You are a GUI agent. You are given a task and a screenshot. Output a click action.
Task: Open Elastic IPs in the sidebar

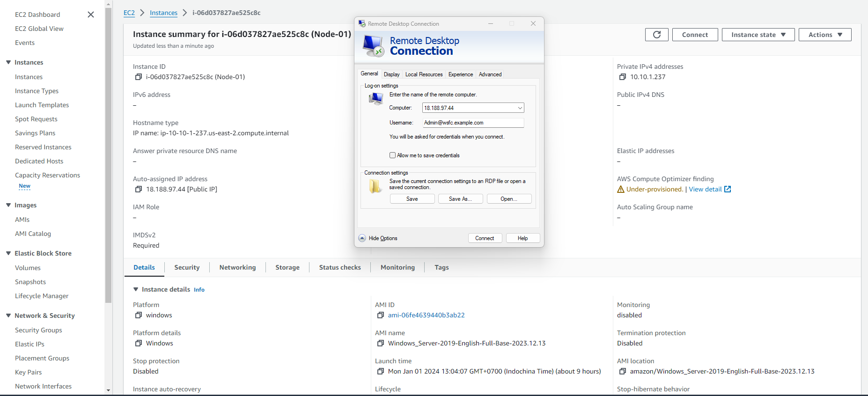click(29, 344)
